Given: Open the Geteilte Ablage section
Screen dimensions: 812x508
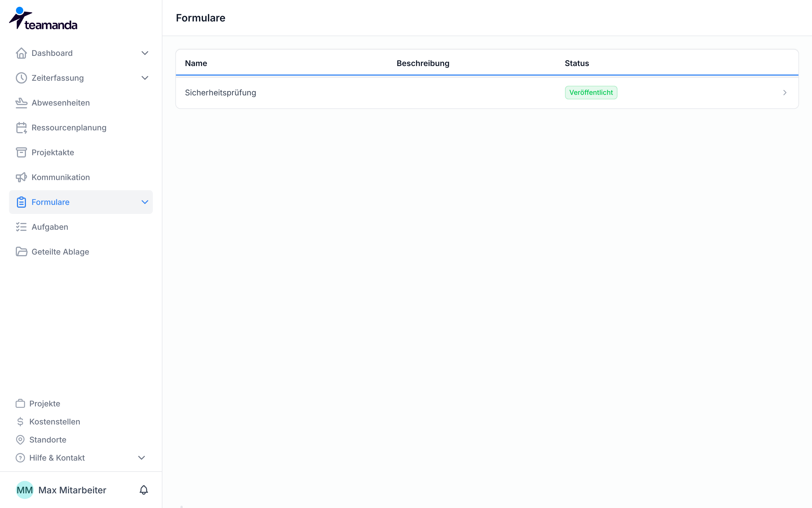Looking at the screenshot, I should 81,252.
